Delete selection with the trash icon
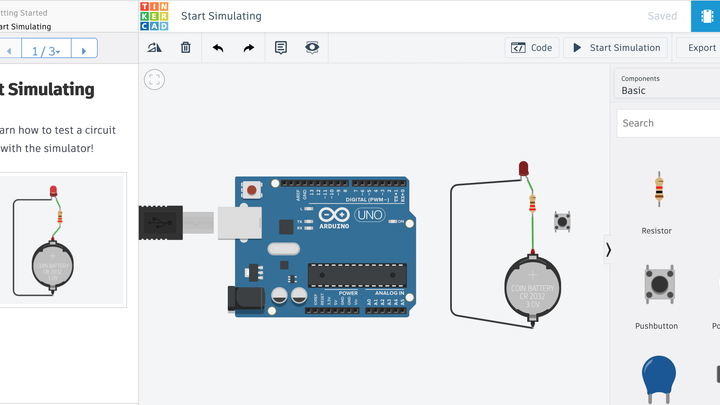This screenshot has height=405, width=720. click(x=186, y=47)
